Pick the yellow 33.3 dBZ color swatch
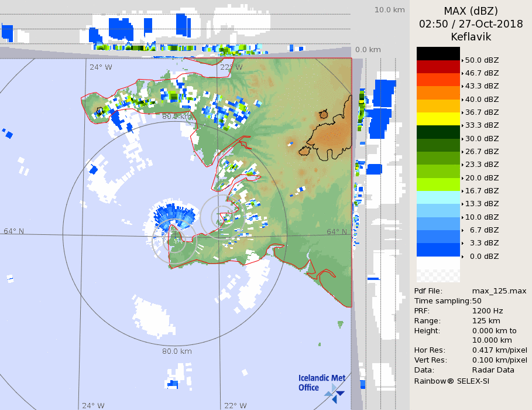The image size is (532, 410). 438,119
